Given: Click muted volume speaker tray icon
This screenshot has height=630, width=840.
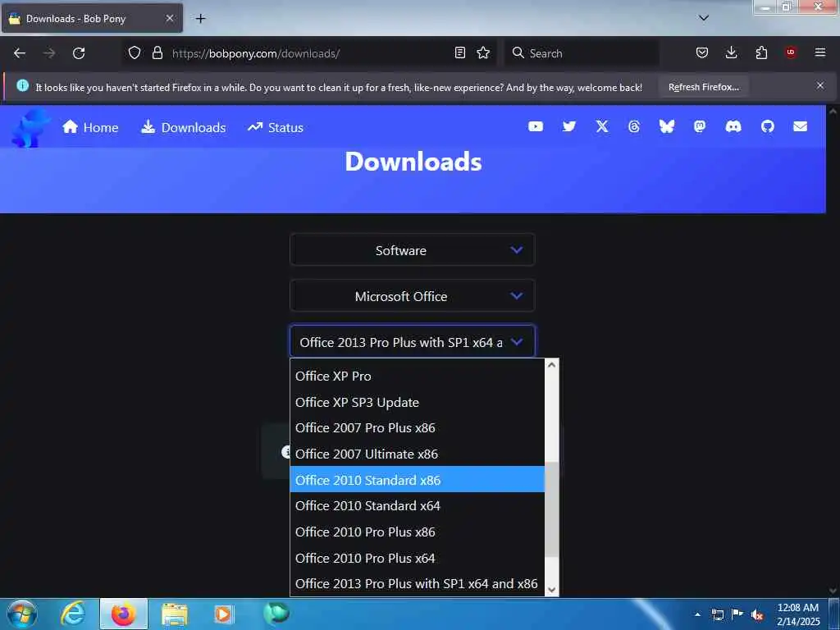Looking at the screenshot, I should tap(757, 615).
